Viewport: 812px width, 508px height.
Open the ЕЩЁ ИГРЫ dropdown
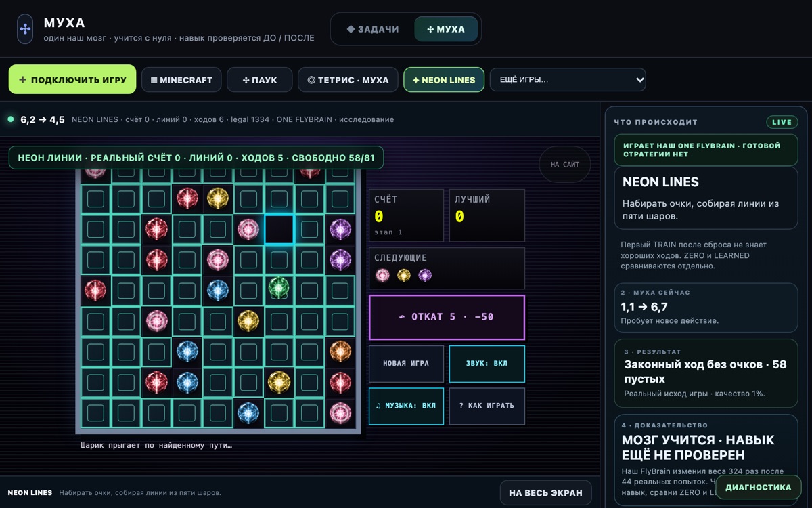pos(568,79)
